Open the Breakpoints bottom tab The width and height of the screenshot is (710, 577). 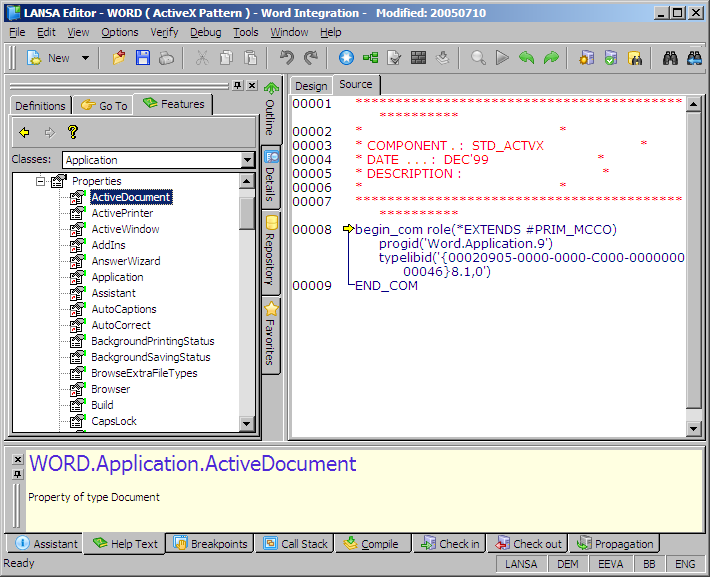(x=210, y=544)
